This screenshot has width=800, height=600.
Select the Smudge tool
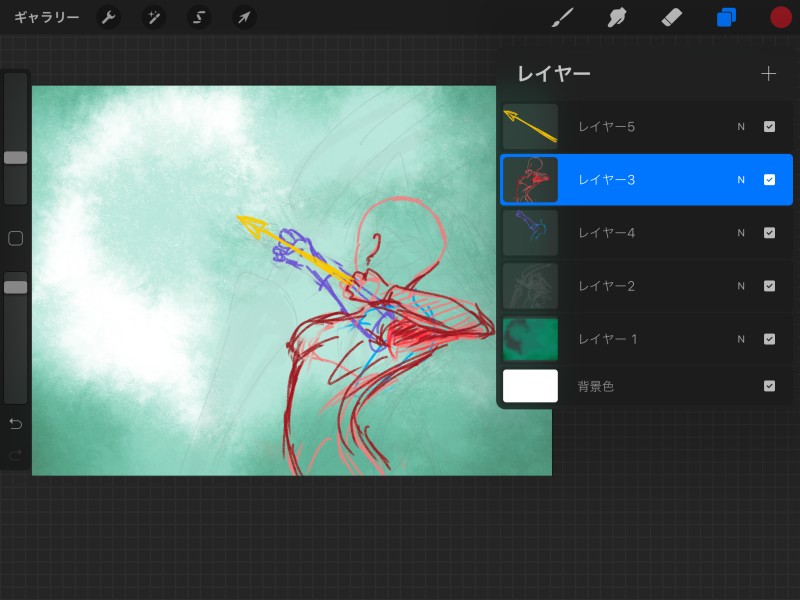pyautogui.click(x=617, y=18)
